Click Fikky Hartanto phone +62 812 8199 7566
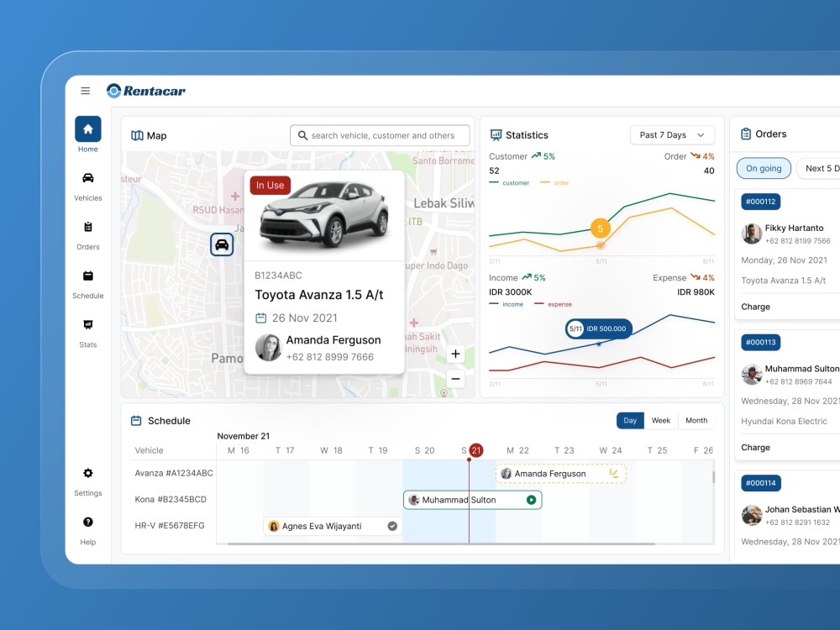840x630 pixels. click(797, 241)
